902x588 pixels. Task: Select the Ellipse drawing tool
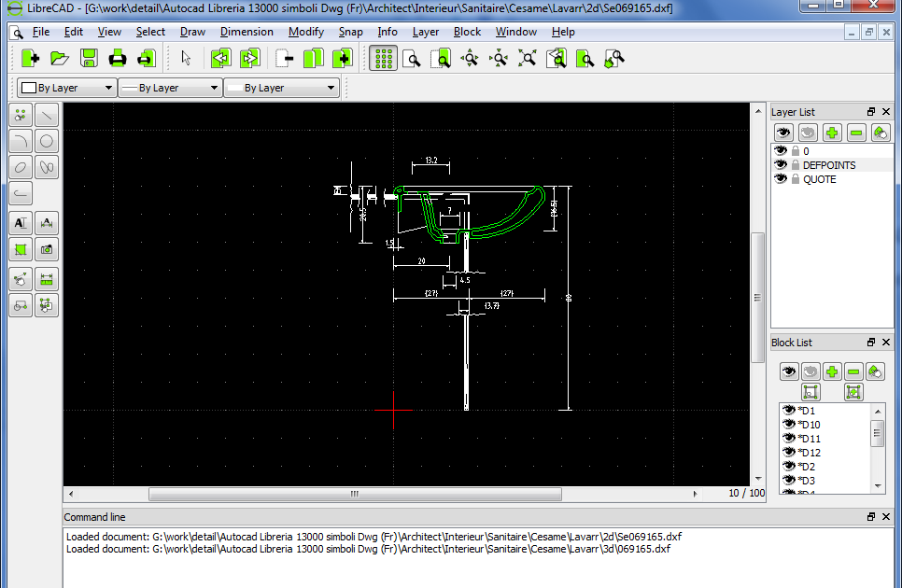[21, 167]
